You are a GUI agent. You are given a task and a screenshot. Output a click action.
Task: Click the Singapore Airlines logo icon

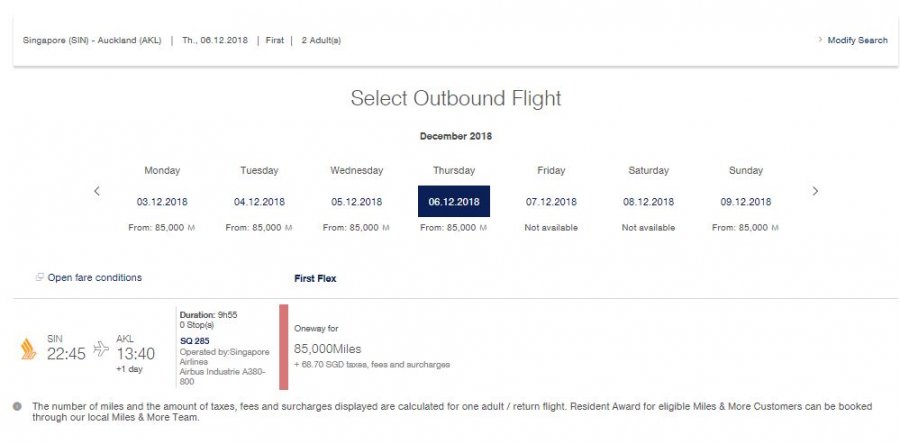point(28,349)
